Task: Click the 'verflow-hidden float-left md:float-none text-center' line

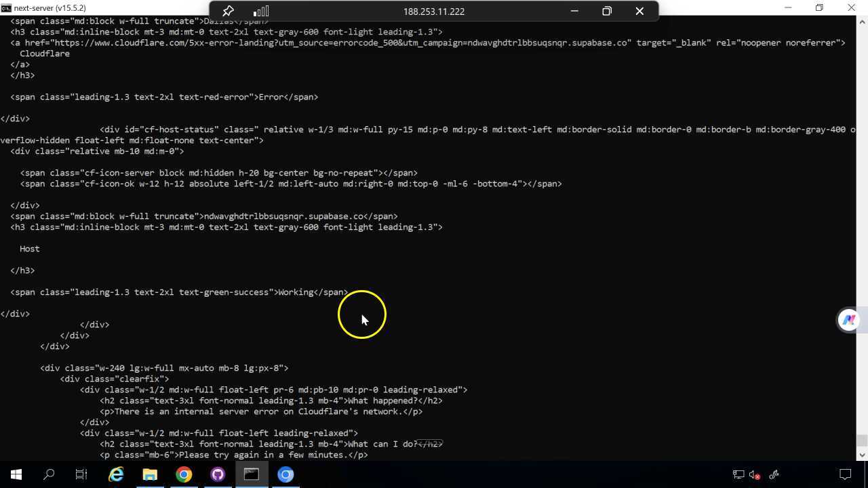Action: [132, 140]
